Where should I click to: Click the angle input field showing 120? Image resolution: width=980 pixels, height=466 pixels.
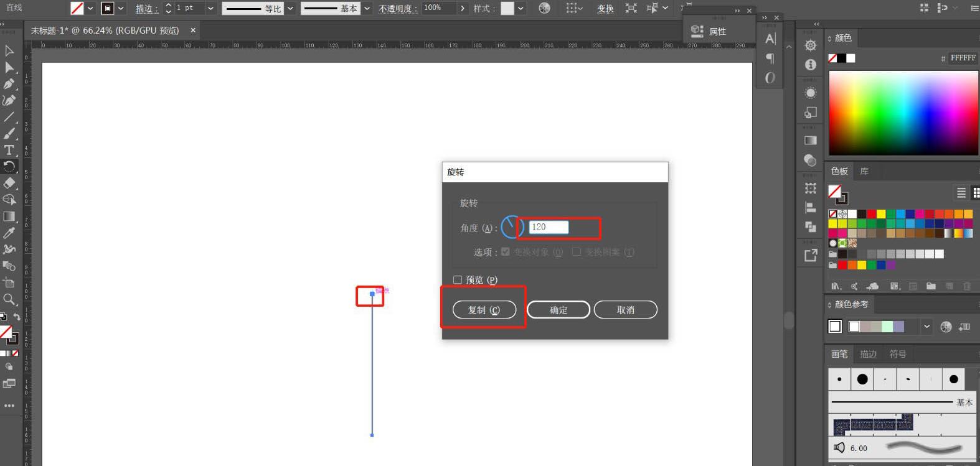549,227
